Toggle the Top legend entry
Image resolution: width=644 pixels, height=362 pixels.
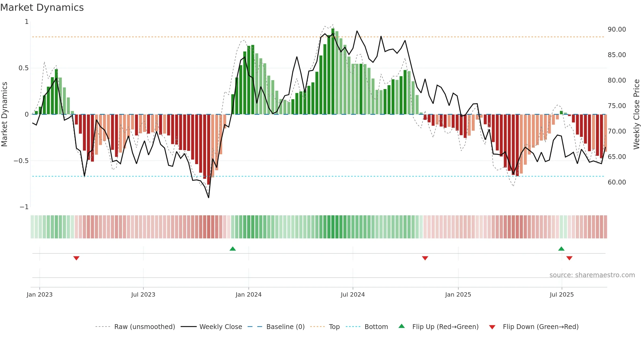pyautogui.click(x=325, y=327)
